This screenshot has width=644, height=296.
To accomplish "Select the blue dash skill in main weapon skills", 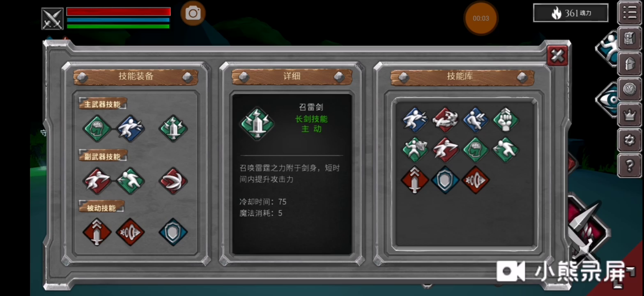I will click(x=131, y=128).
